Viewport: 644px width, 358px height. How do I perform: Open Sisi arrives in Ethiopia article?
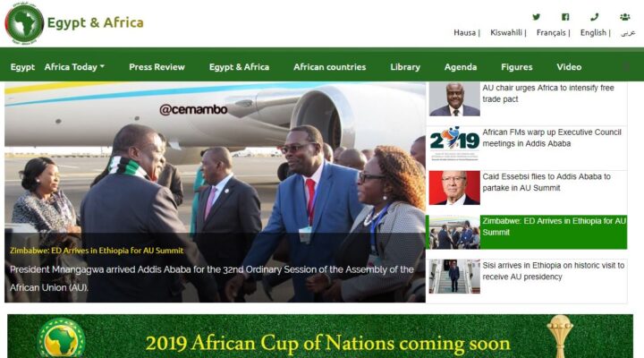[554, 271]
